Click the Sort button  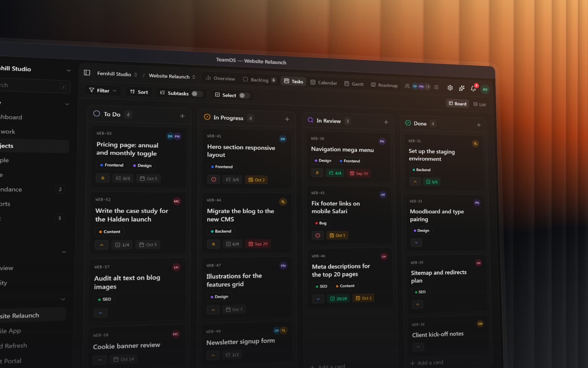pyautogui.click(x=139, y=92)
